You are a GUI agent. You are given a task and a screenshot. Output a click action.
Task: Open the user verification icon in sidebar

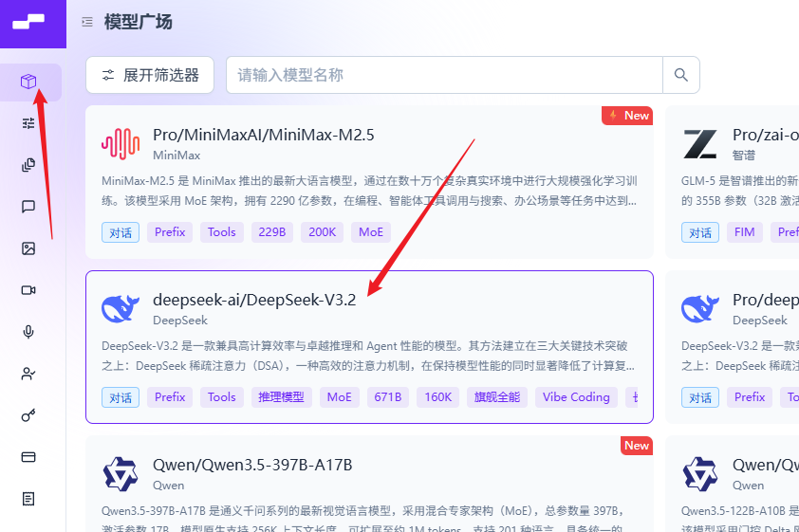28,374
